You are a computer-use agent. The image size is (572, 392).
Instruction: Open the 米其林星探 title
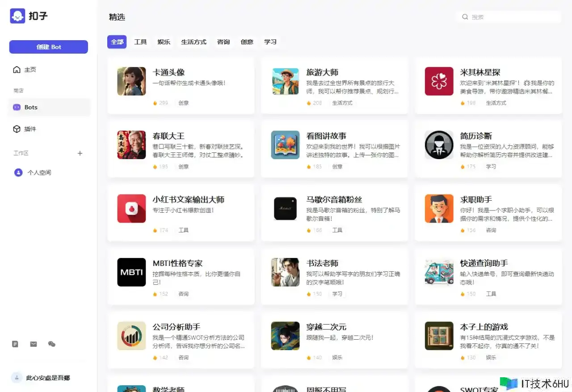(x=480, y=72)
